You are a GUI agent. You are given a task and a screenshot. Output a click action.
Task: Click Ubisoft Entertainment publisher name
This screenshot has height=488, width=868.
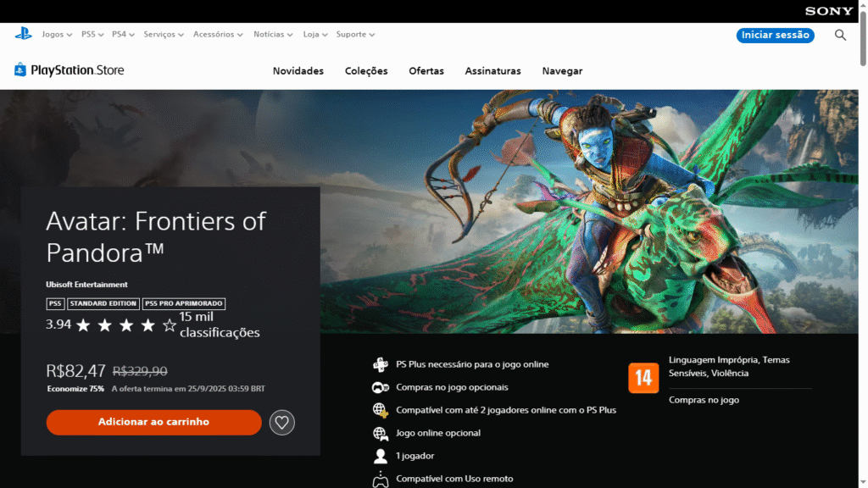pos(87,285)
